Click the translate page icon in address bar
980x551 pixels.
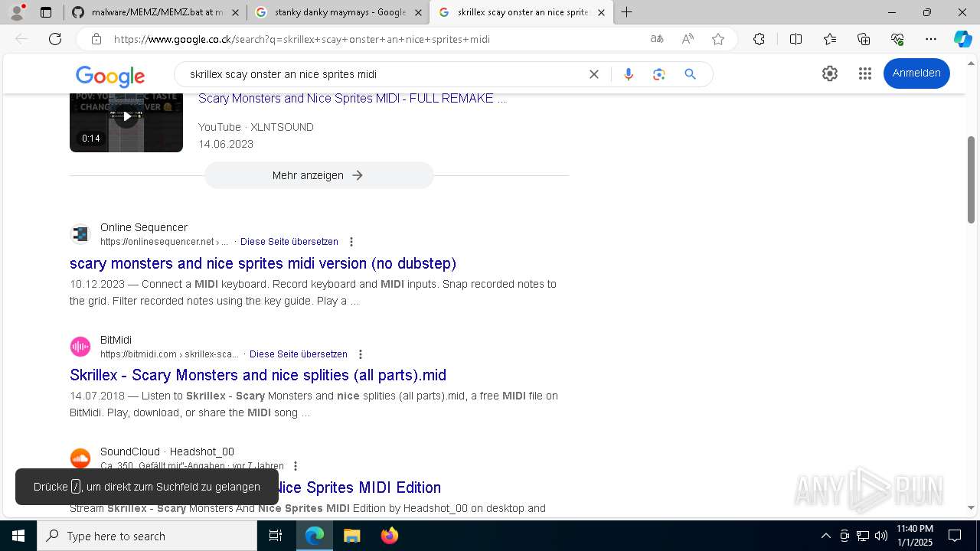[657, 39]
